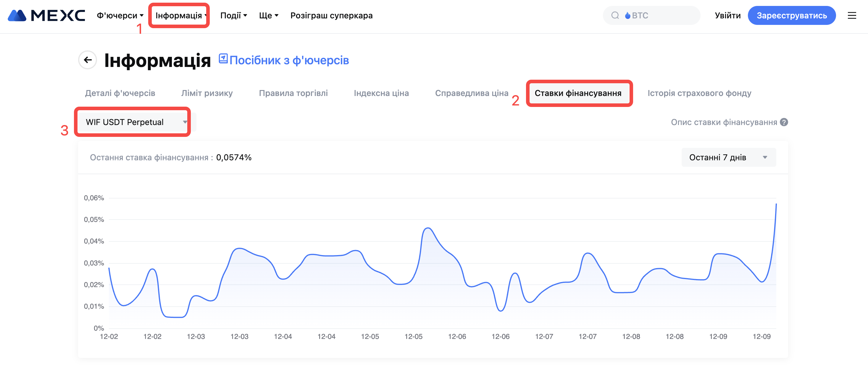The height and width of the screenshot is (365, 868).
Task: Click the Увійти link
Action: (727, 15)
